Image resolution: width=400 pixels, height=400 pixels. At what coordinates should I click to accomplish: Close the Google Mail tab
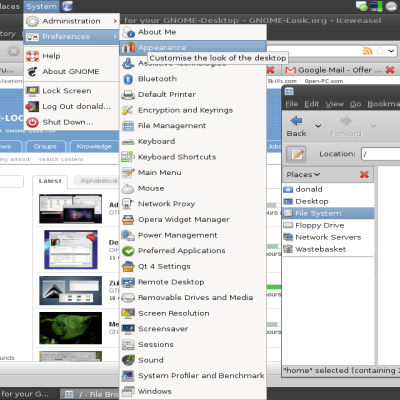point(390,70)
